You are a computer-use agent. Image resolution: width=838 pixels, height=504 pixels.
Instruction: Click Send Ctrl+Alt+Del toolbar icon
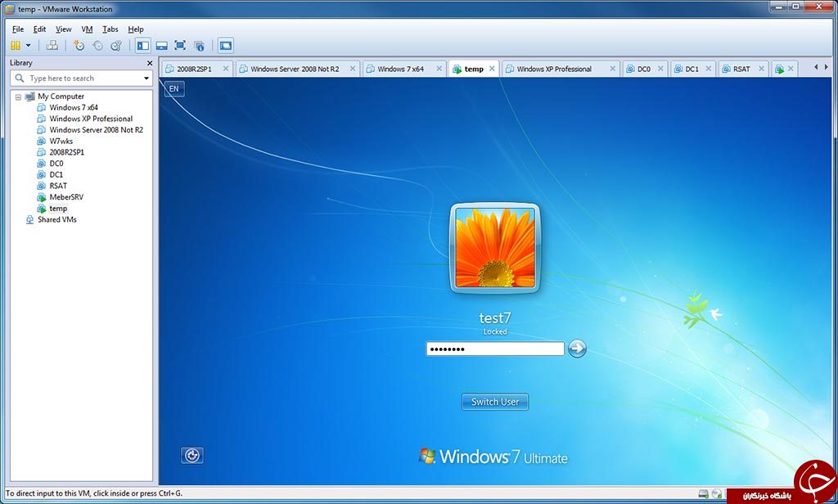coord(52,46)
